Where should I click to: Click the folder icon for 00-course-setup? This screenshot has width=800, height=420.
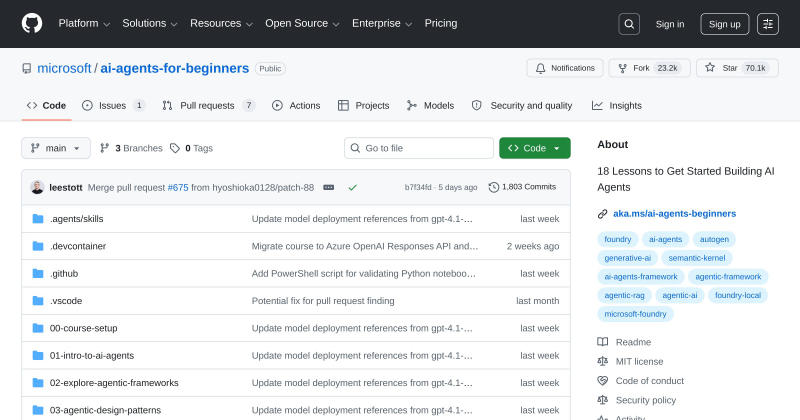coord(38,328)
